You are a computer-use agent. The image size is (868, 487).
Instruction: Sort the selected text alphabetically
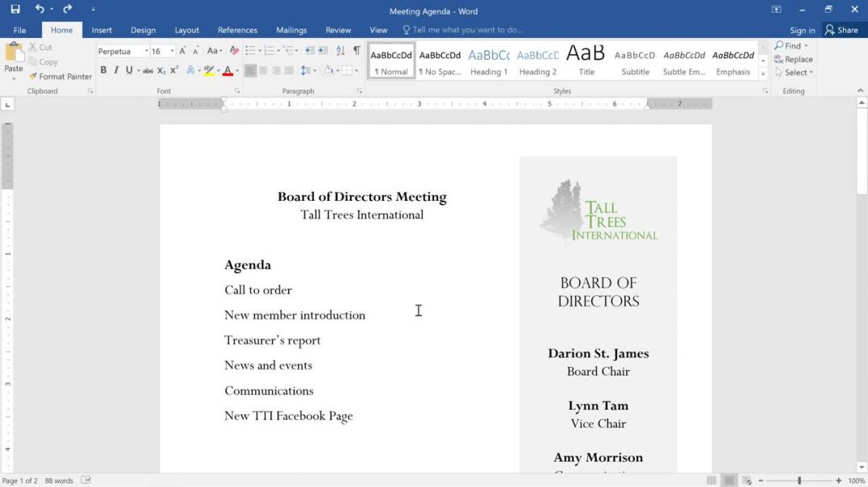pyautogui.click(x=340, y=51)
